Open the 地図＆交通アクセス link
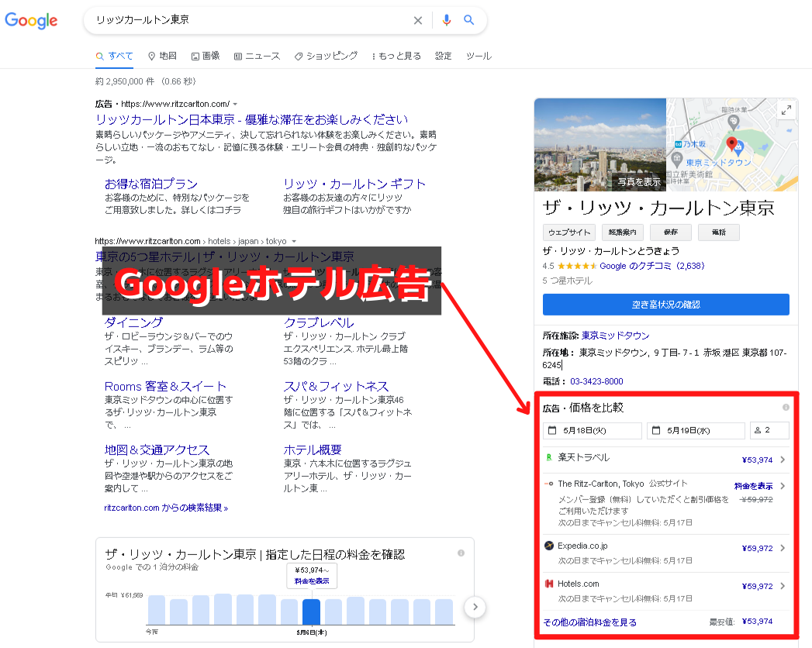This screenshot has width=812, height=648. click(157, 450)
